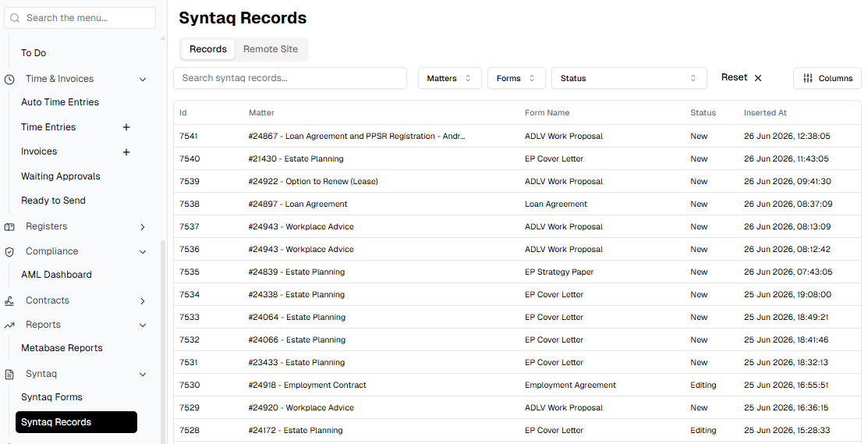
Task: Click the Status column header
Action: pos(703,112)
